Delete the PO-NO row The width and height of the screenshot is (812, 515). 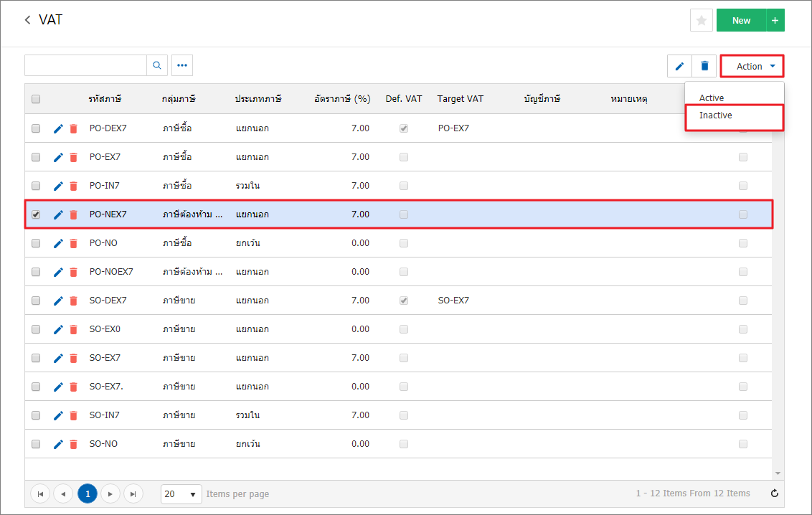point(74,243)
